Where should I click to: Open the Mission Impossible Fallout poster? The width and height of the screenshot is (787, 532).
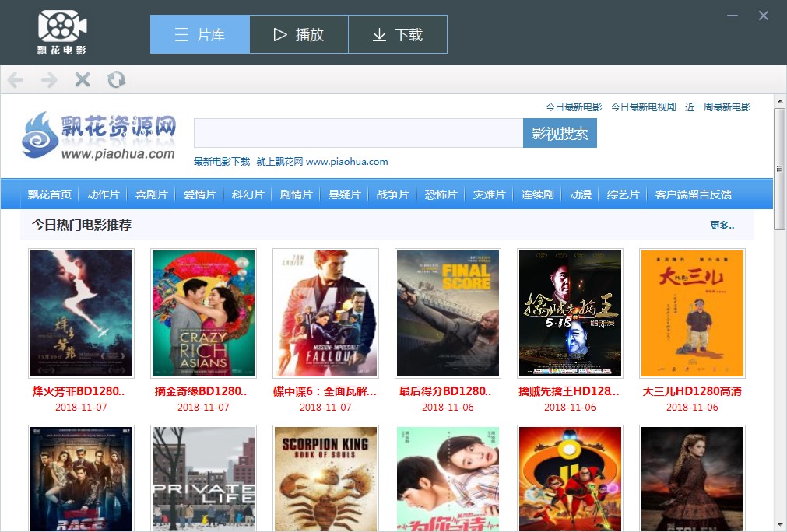(x=325, y=313)
